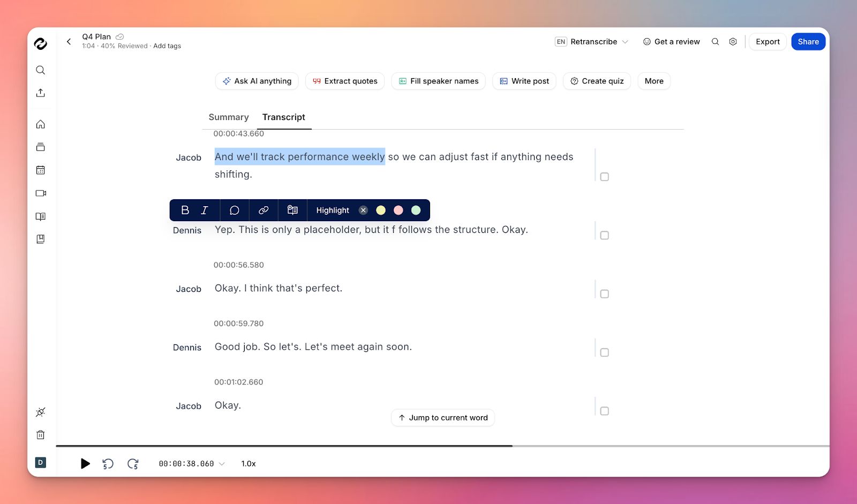Open the calendar in the left sidebar
The image size is (857, 504).
click(x=40, y=170)
